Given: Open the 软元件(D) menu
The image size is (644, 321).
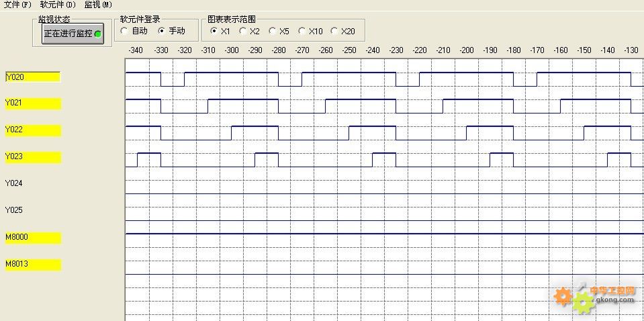Looking at the screenshot, I should (58, 5).
